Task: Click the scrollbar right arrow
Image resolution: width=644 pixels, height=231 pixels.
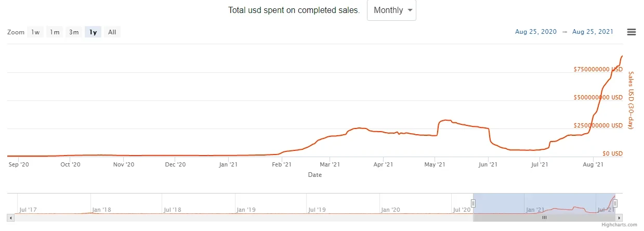Action: pos(619,217)
